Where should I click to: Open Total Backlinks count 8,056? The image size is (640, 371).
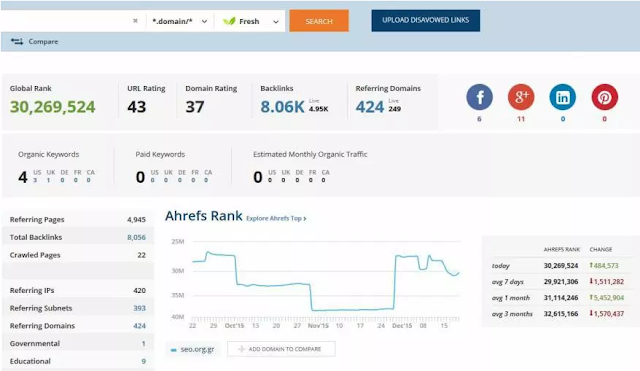pos(136,237)
